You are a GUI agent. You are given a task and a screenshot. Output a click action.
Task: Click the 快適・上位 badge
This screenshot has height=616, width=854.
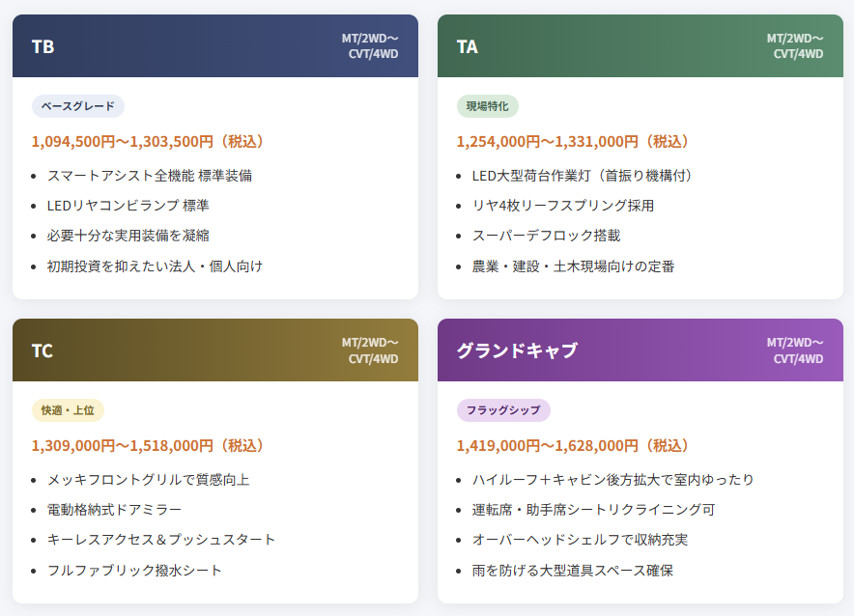click(x=68, y=410)
